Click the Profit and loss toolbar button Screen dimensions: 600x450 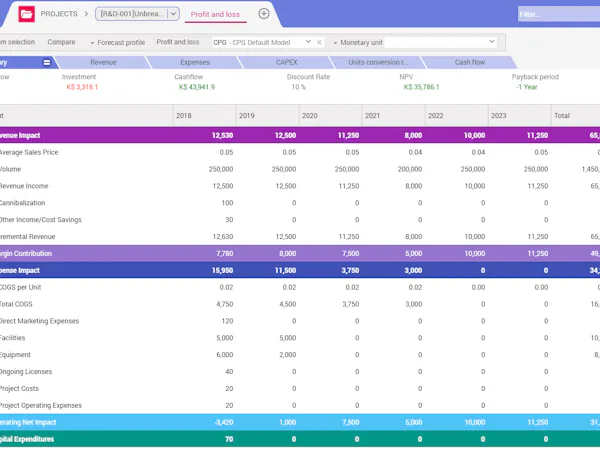click(178, 42)
